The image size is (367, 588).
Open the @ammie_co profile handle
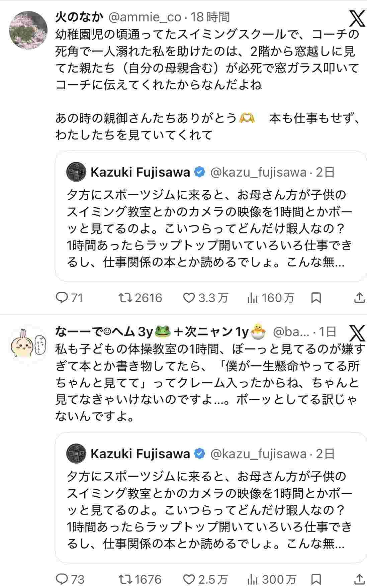tap(145, 17)
